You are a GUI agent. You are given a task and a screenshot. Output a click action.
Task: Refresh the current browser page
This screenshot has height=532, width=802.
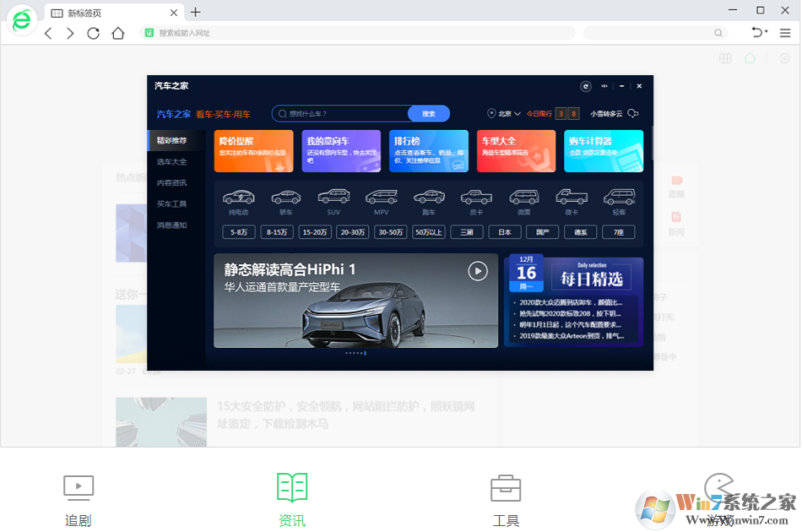(x=93, y=33)
